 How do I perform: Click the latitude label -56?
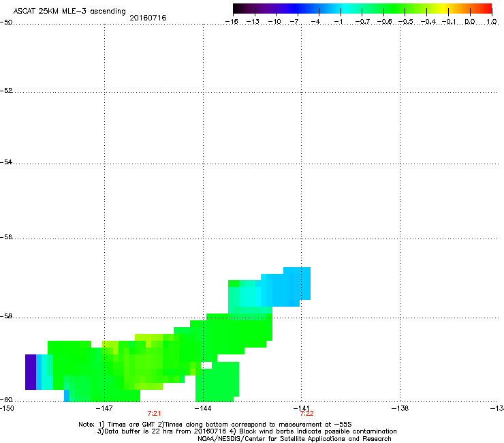(x=6, y=237)
